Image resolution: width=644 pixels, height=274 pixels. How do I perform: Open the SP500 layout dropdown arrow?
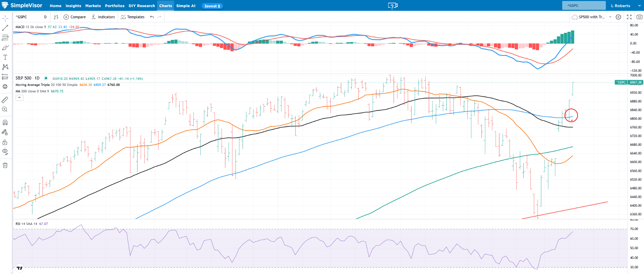pos(610,17)
